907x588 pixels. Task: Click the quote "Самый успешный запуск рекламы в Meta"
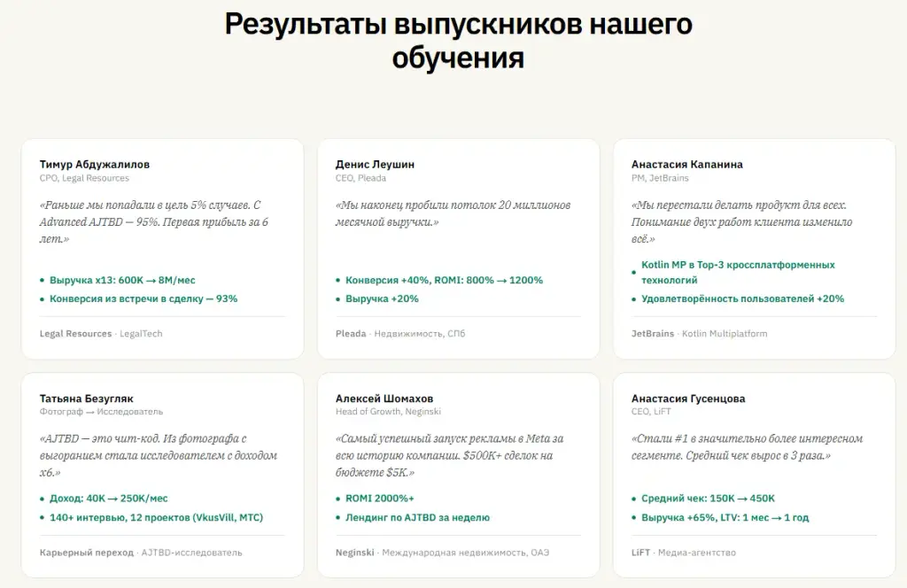[x=449, y=455]
